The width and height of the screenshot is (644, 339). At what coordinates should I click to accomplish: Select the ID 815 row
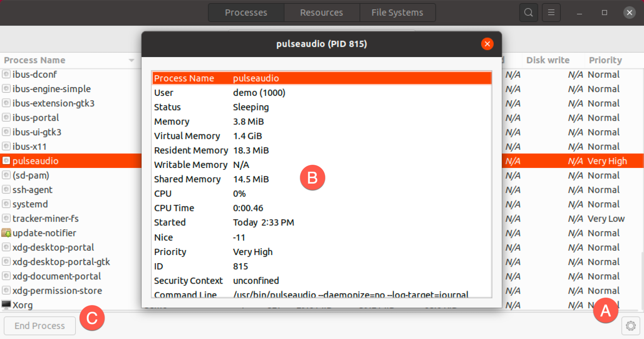pos(322,266)
